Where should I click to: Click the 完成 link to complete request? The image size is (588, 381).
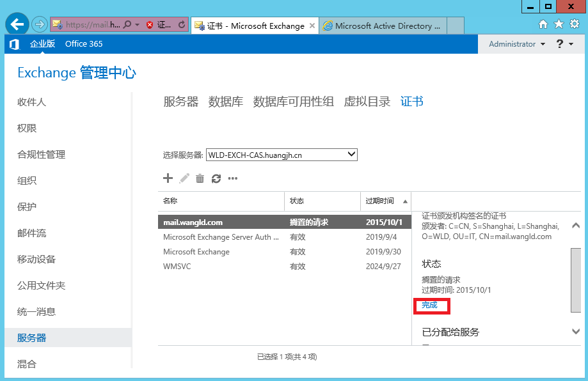429,305
